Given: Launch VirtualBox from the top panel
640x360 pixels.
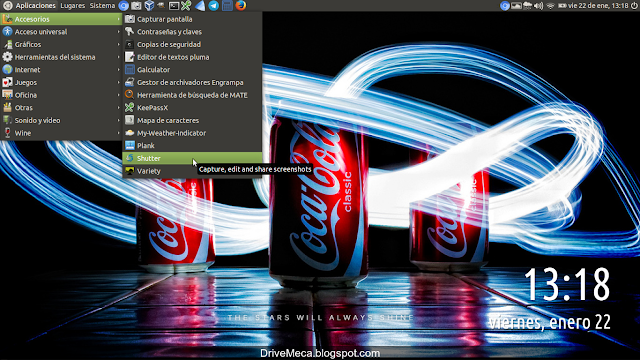Looking at the screenshot, I should coord(149,6).
